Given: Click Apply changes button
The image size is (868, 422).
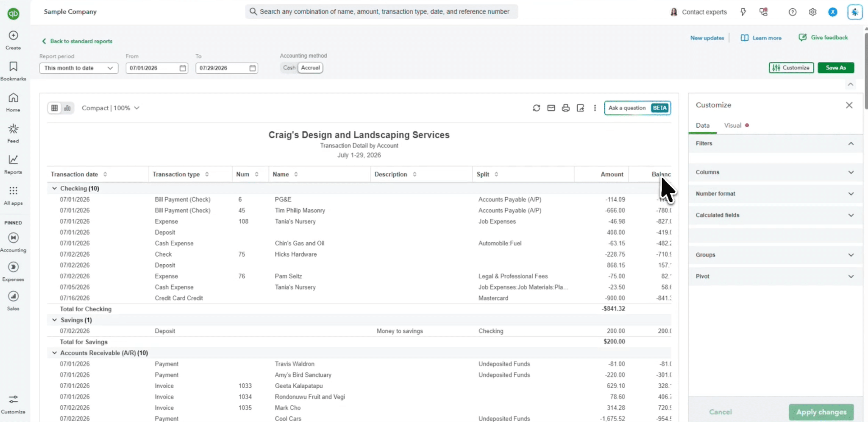Looking at the screenshot, I should click(x=821, y=412).
